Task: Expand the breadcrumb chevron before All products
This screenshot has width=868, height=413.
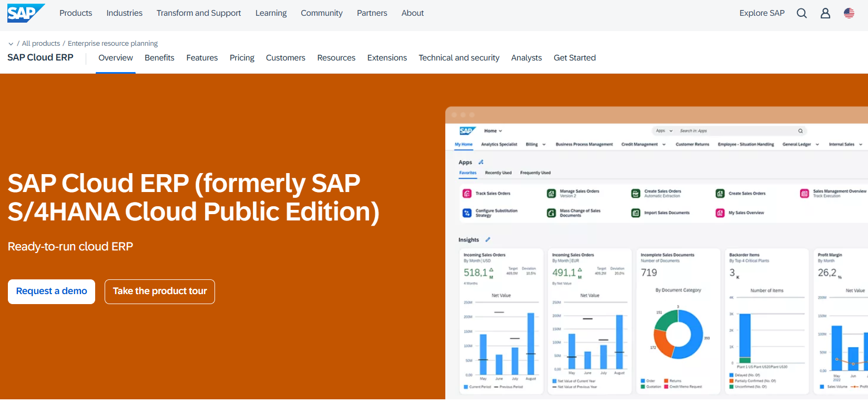Action: (11, 44)
